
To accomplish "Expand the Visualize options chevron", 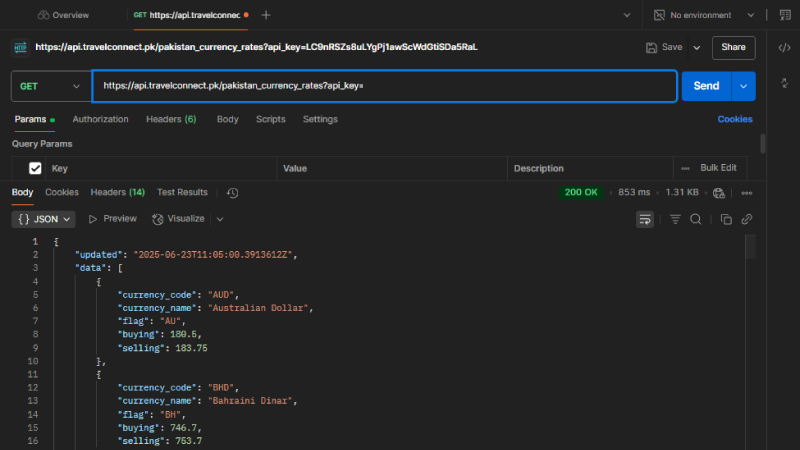I will tap(220, 219).
